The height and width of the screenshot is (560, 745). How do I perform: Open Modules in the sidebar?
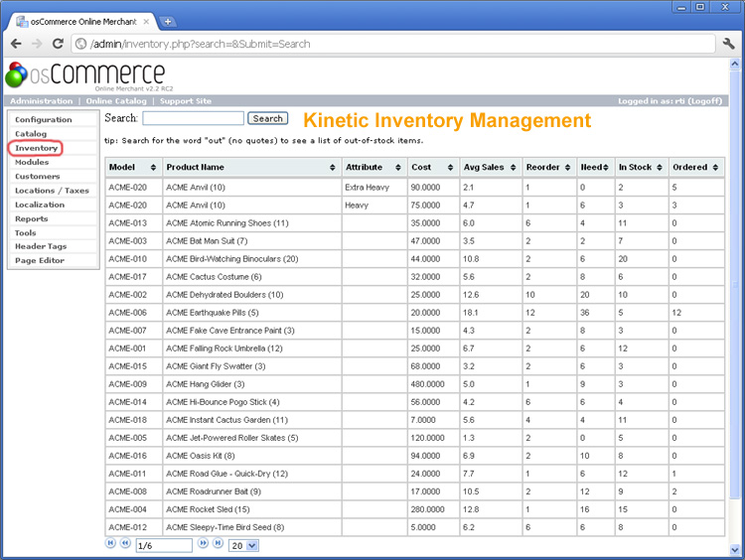pos(32,162)
